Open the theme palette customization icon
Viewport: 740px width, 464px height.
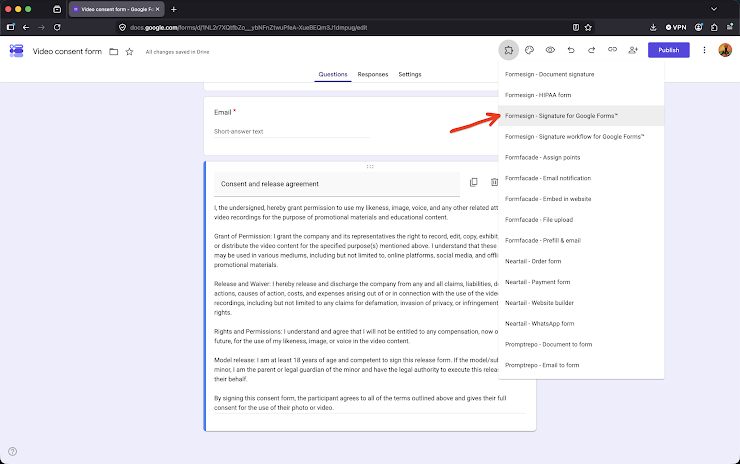pyautogui.click(x=530, y=50)
